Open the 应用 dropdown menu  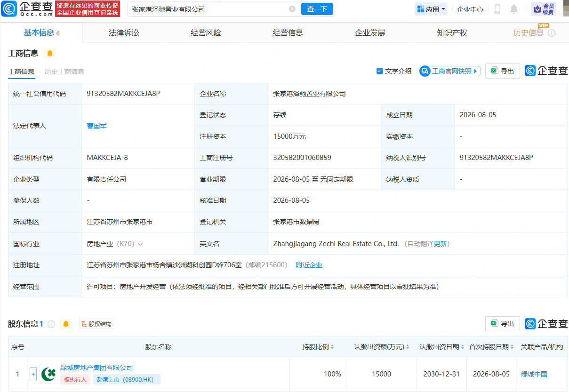click(x=431, y=9)
